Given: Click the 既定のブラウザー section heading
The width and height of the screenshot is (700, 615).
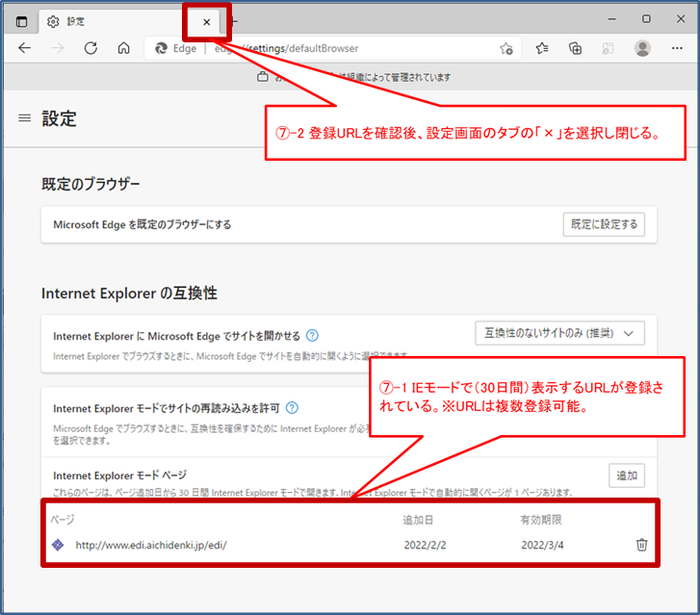Looking at the screenshot, I should [x=91, y=184].
